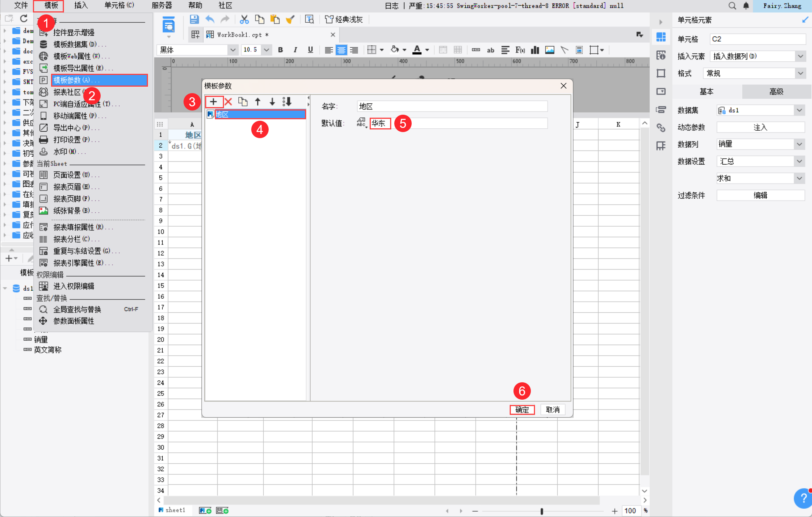Click the zoom slider handle
This screenshot has height=517, width=812.
(542, 511)
